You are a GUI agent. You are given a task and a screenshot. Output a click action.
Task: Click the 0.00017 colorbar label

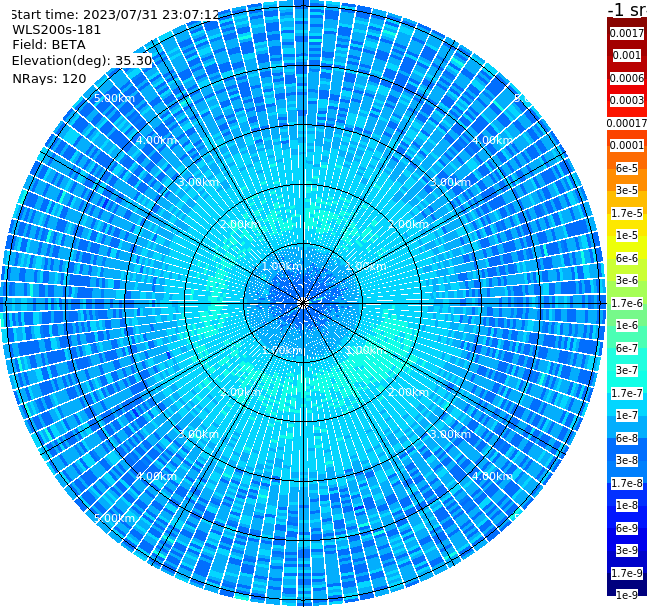(x=627, y=123)
